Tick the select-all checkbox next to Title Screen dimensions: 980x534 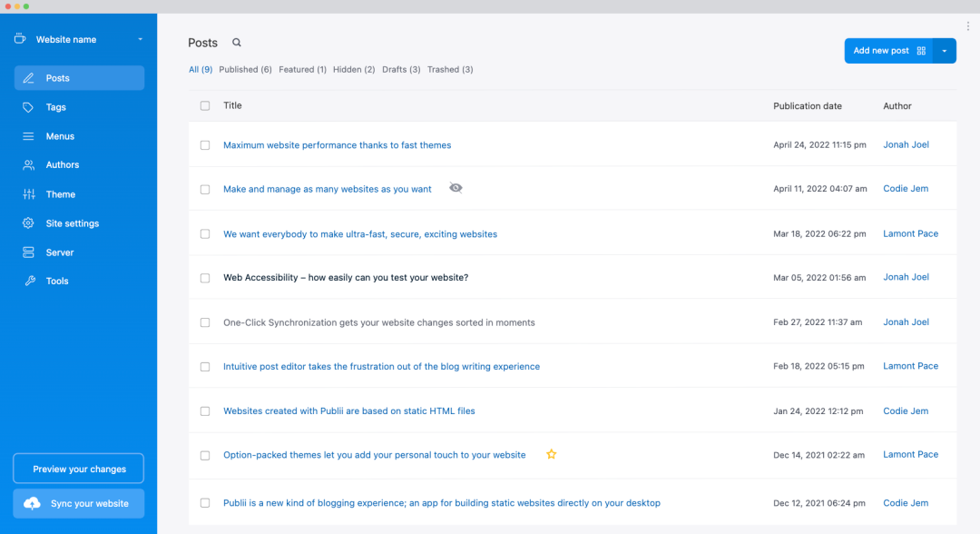pos(205,105)
